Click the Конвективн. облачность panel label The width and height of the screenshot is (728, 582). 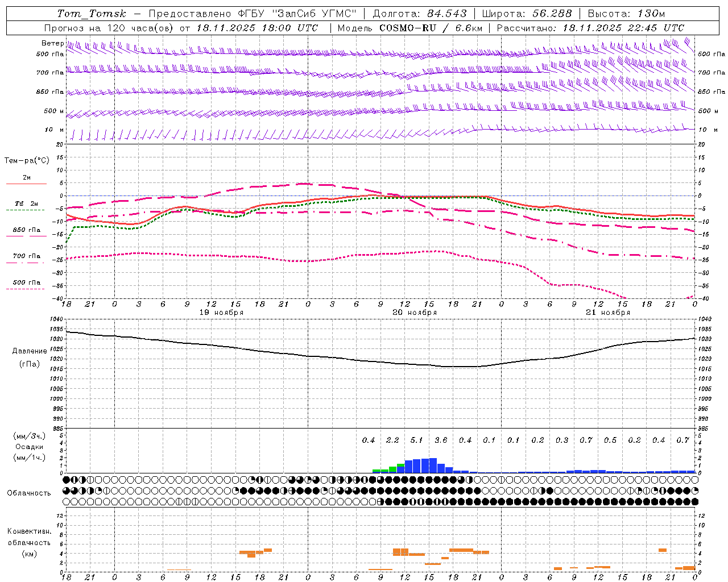coord(29,542)
